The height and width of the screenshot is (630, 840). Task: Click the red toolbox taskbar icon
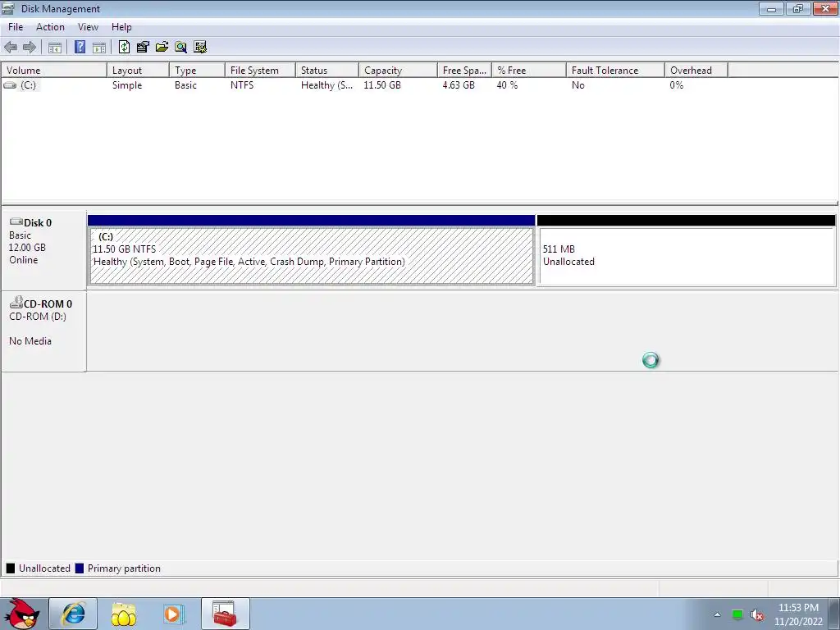click(x=225, y=614)
